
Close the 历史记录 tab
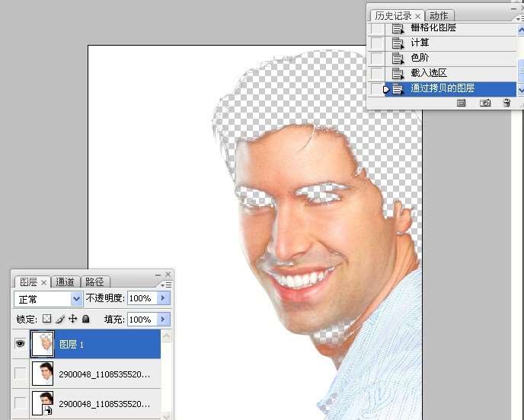[x=417, y=16]
